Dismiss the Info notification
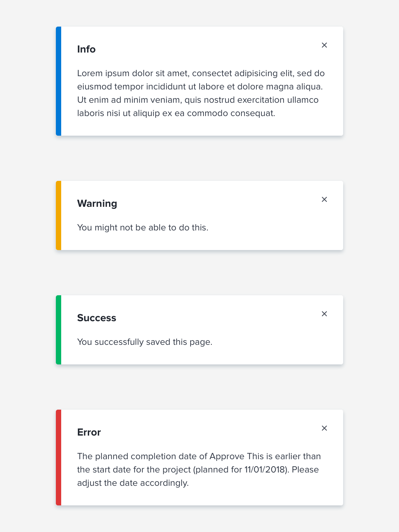Image resolution: width=399 pixels, height=532 pixels. coord(324,45)
